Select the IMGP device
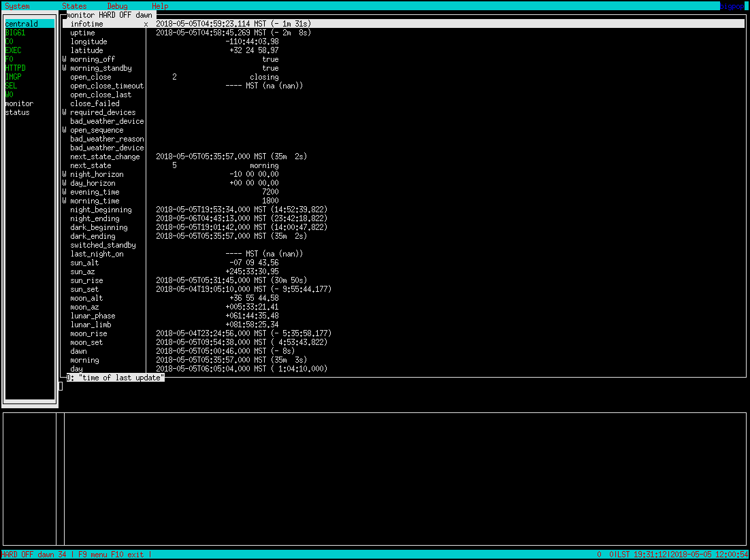The width and height of the screenshot is (750, 560). coord(14,77)
